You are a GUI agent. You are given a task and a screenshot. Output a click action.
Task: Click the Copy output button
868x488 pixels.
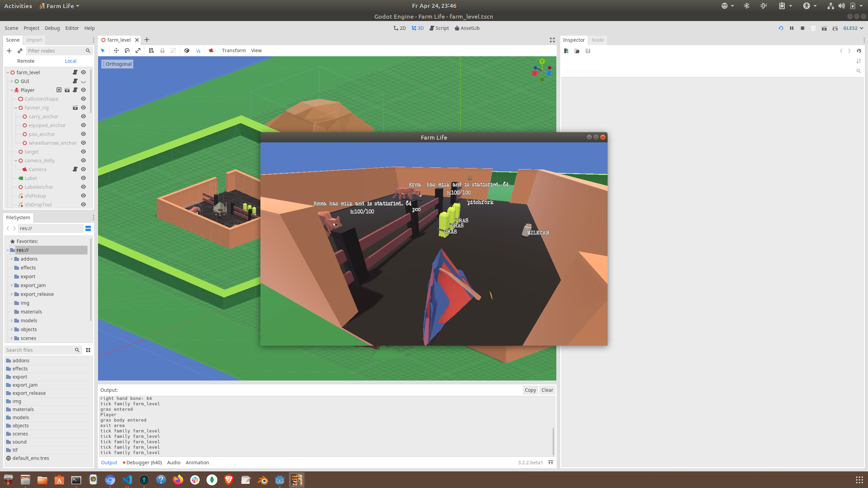(530, 390)
